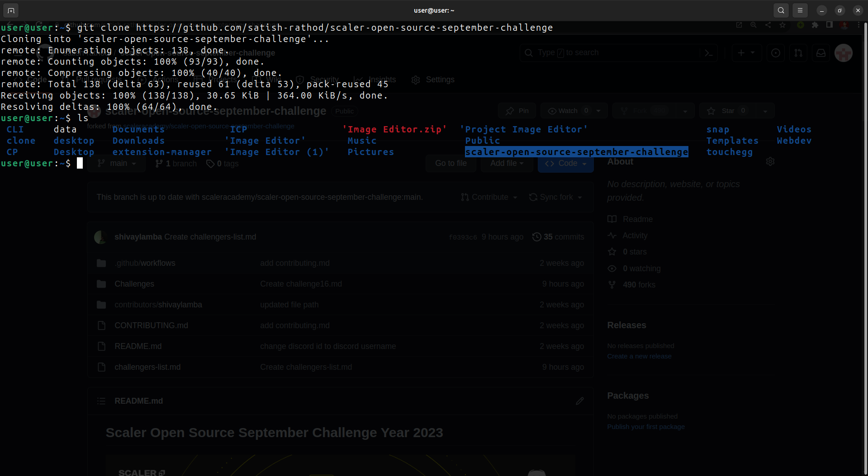Screen dimensions: 868x476
Task: Click the Create a new release link
Action: tap(639, 356)
